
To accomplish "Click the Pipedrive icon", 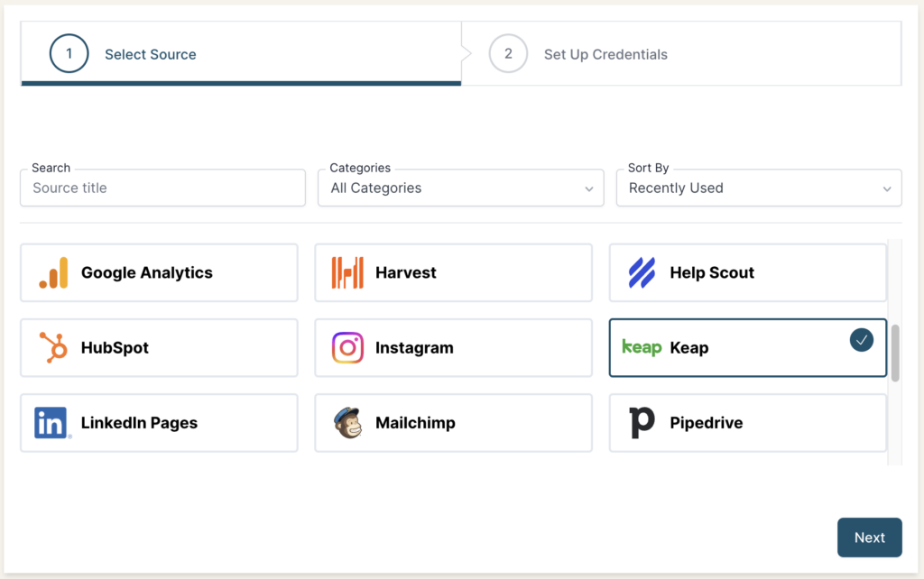I will click(x=643, y=422).
